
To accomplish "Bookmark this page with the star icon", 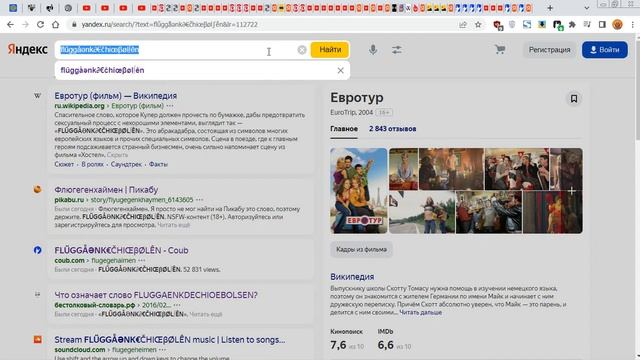I will pyautogui.click(x=478, y=24).
